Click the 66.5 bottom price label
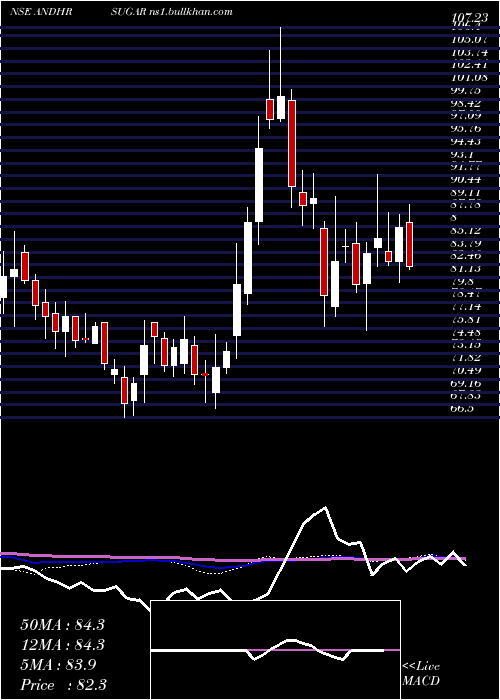The image size is (500, 700). tap(464, 409)
